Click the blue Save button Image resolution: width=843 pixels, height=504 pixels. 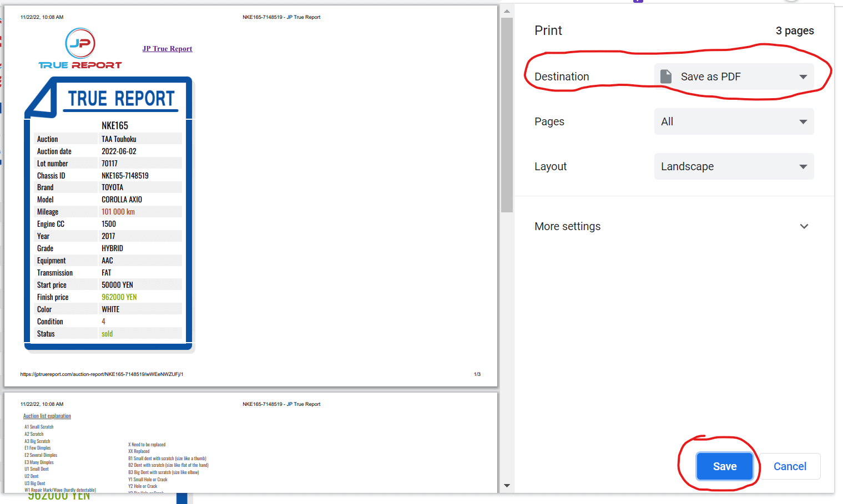[x=725, y=466]
